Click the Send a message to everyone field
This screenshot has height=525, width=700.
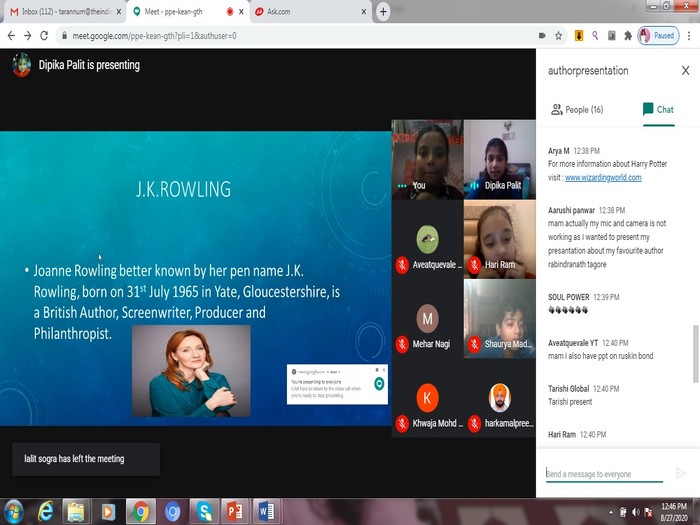604,474
